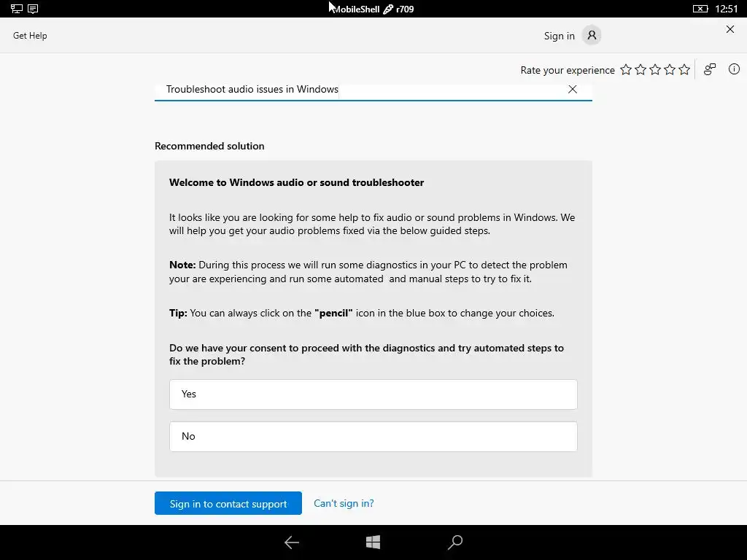Click the pen icon next to MobileShell

coord(388,9)
